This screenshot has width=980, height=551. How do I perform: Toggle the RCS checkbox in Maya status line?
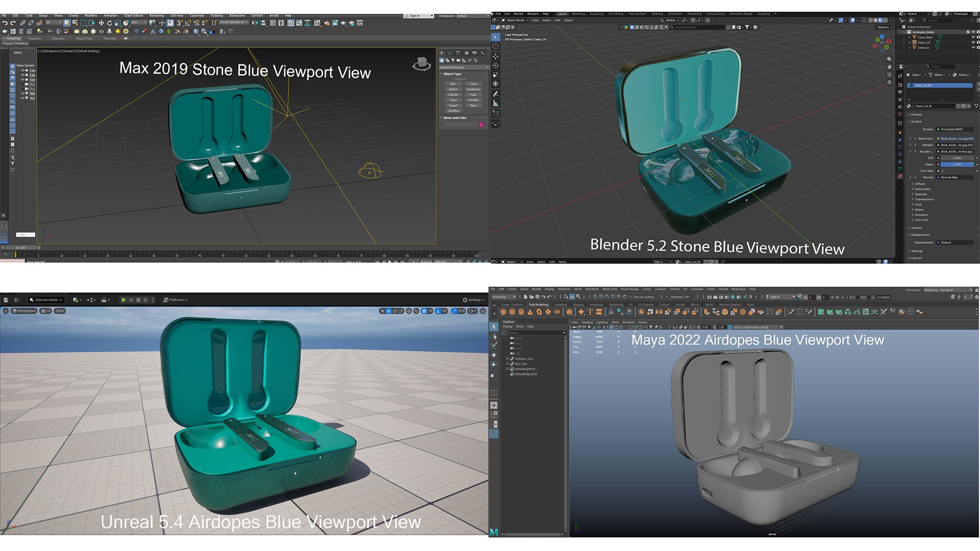point(848,297)
